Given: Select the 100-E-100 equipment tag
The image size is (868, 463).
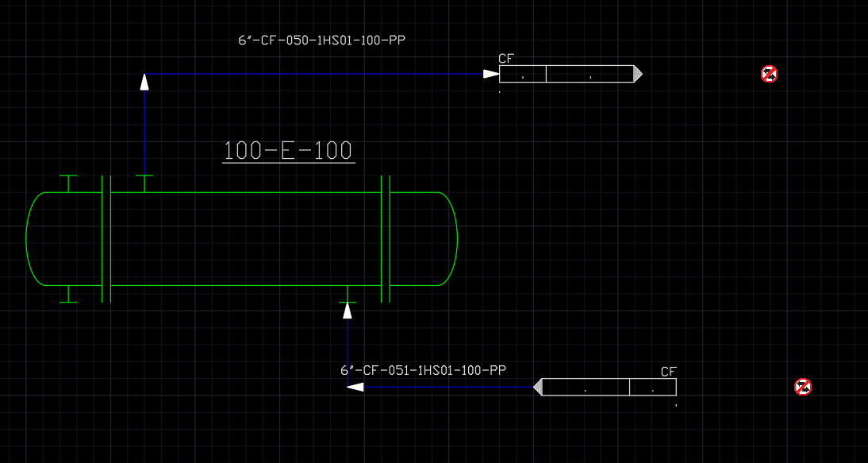Looking at the screenshot, I should pyautogui.click(x=289, y=151).
